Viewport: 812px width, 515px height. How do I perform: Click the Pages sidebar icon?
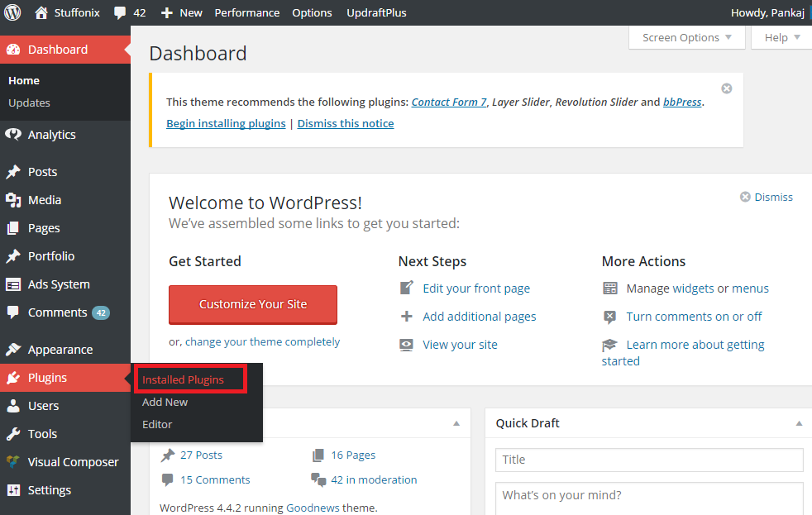(13, 228)
